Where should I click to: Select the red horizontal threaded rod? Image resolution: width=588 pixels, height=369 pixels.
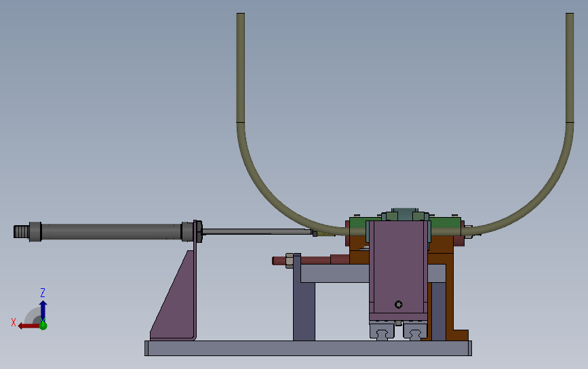click(311, 260)
